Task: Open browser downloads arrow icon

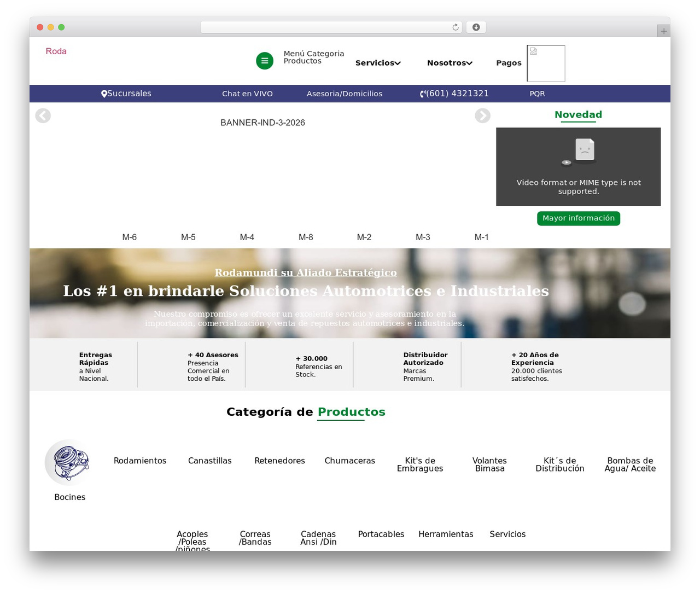Action: (x=476, y=27)
